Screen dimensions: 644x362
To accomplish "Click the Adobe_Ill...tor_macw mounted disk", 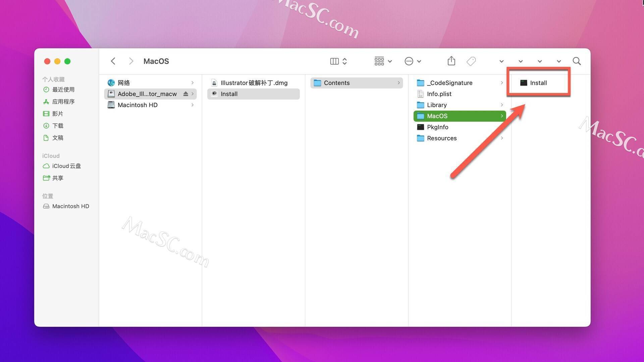I will click(147, 94).
